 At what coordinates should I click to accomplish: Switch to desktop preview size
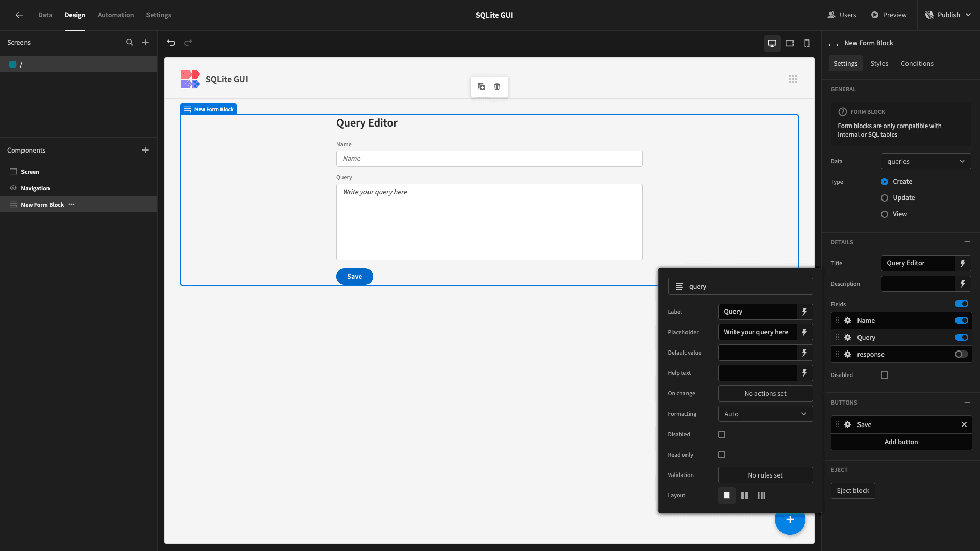[772, 43]
